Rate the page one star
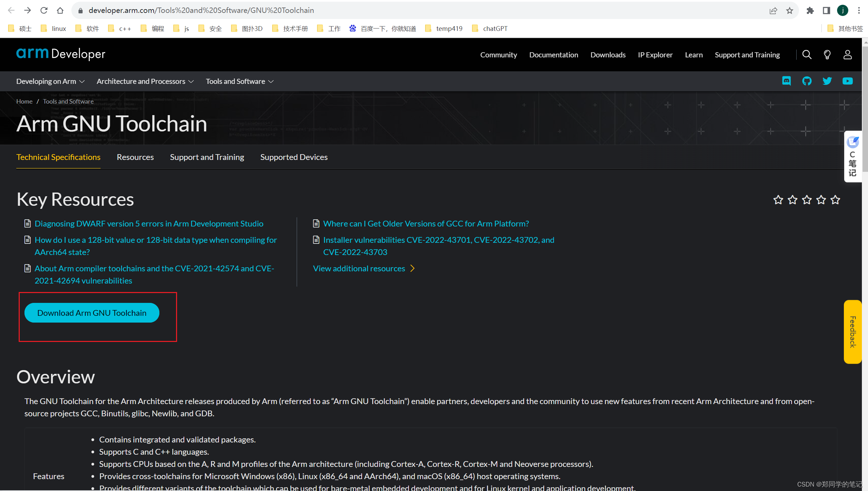Image resolution: width=868 pixels, height=491 pixels. pos(778,200)
